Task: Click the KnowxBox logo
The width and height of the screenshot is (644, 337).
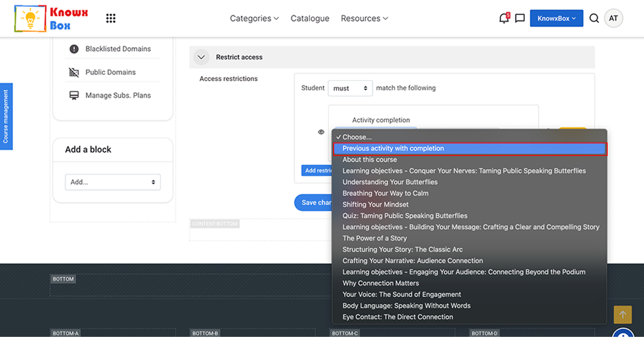Action: pos(51,19)
